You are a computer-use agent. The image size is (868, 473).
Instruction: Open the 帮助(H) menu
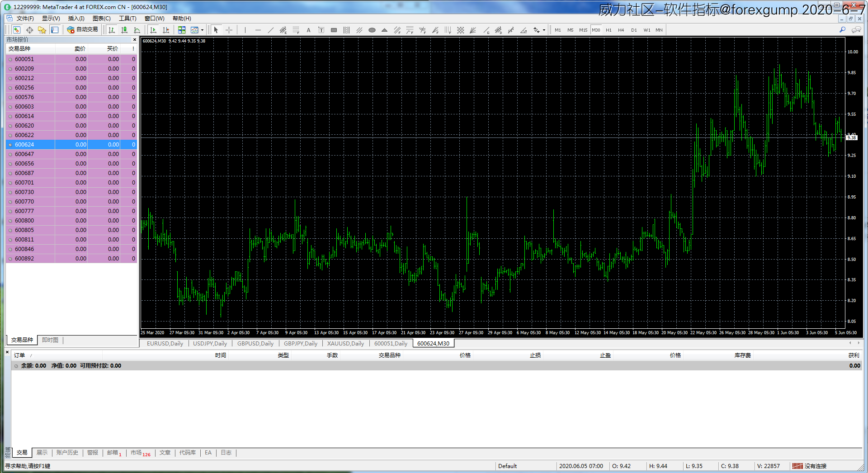(x=182, y=19)
